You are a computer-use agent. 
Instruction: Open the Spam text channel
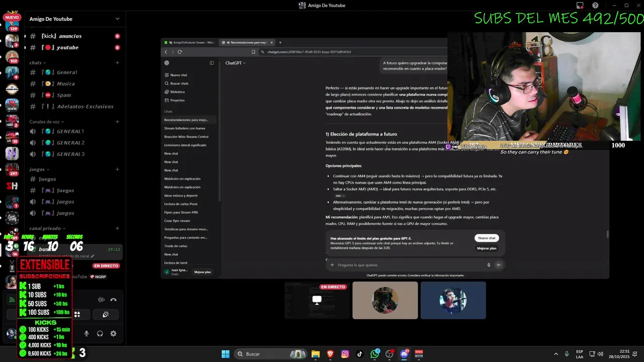pyautogui.click(x=74, y=95)
